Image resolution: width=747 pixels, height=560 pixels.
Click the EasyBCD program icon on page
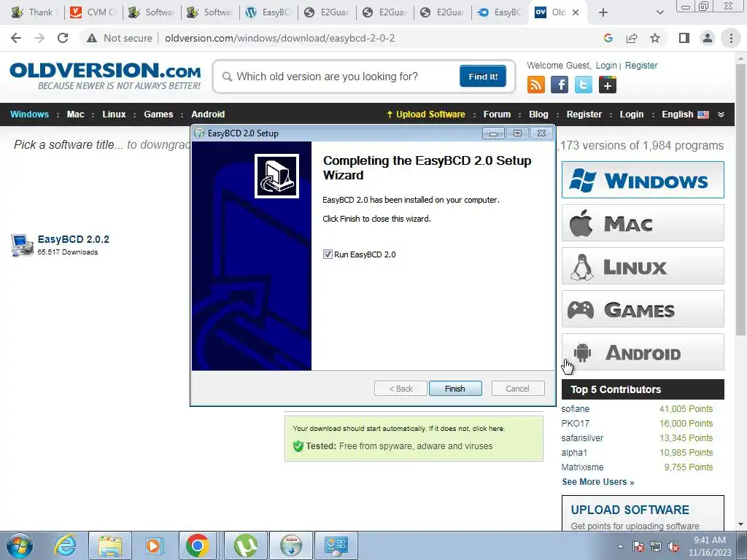(21, 245)
